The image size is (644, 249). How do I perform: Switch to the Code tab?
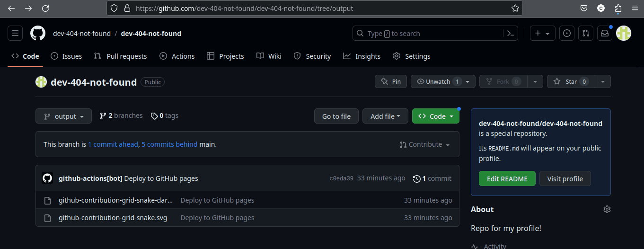click(x=26, y=56)
